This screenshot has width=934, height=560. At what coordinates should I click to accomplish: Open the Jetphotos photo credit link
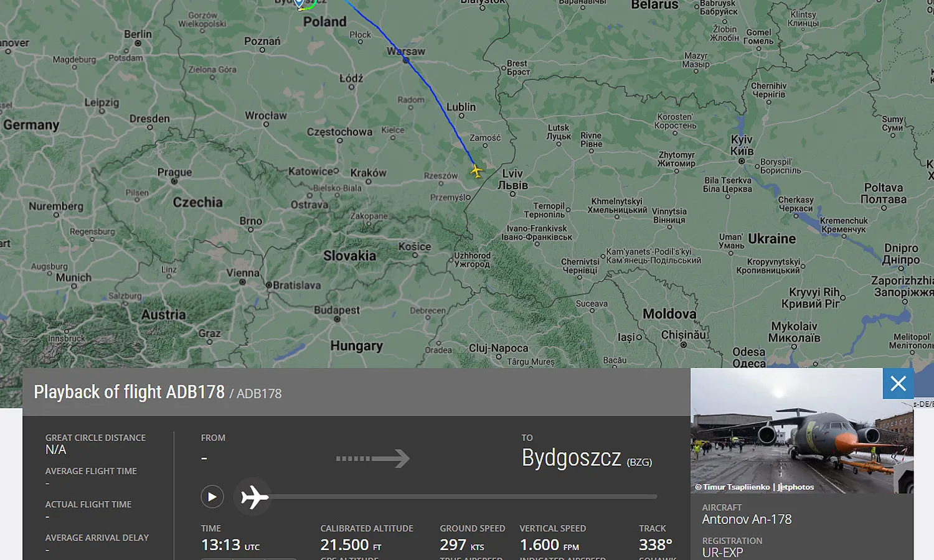[796, 487]
